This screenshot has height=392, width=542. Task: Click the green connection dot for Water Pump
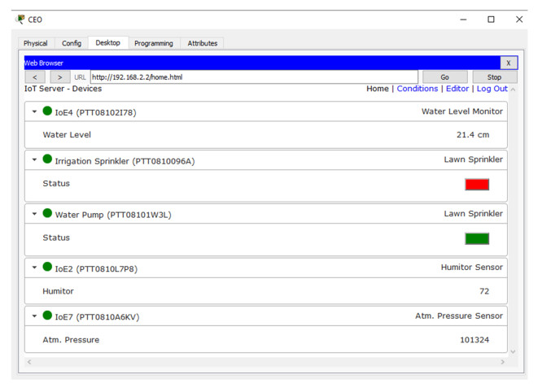tap(47, 214)
